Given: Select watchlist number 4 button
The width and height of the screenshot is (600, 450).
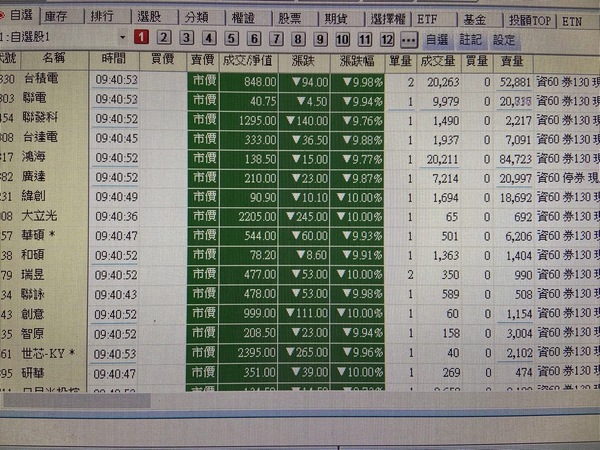Looking at the screenshot, I should [x=209, y=38].
